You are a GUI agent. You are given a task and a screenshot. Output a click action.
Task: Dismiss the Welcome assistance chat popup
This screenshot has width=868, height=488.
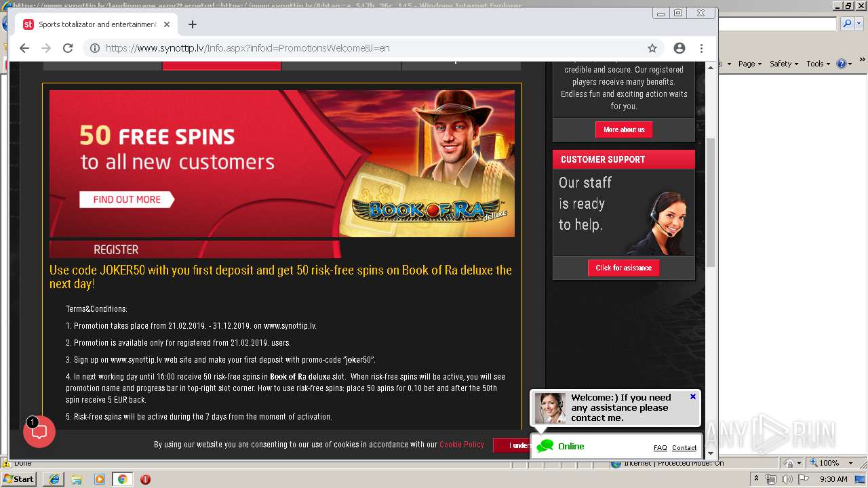(x=693, y=396)
